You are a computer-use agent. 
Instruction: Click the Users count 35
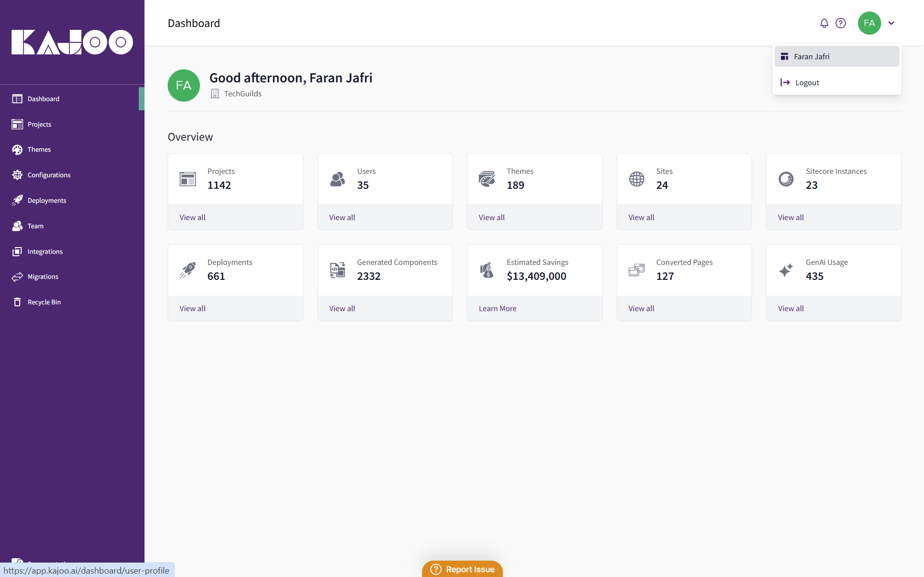[x=363, y=185]
